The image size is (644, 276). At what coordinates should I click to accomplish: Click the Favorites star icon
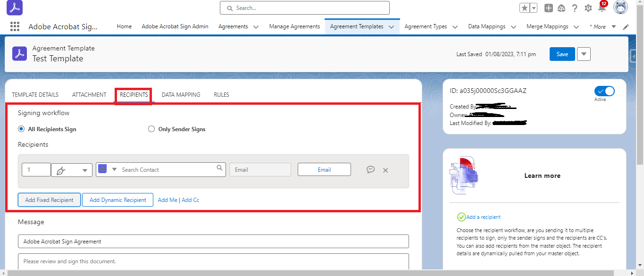point(525,8)
